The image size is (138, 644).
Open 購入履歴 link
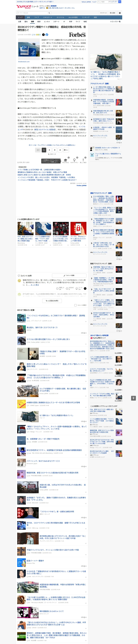pyautogui.click(x=112, y=13)
